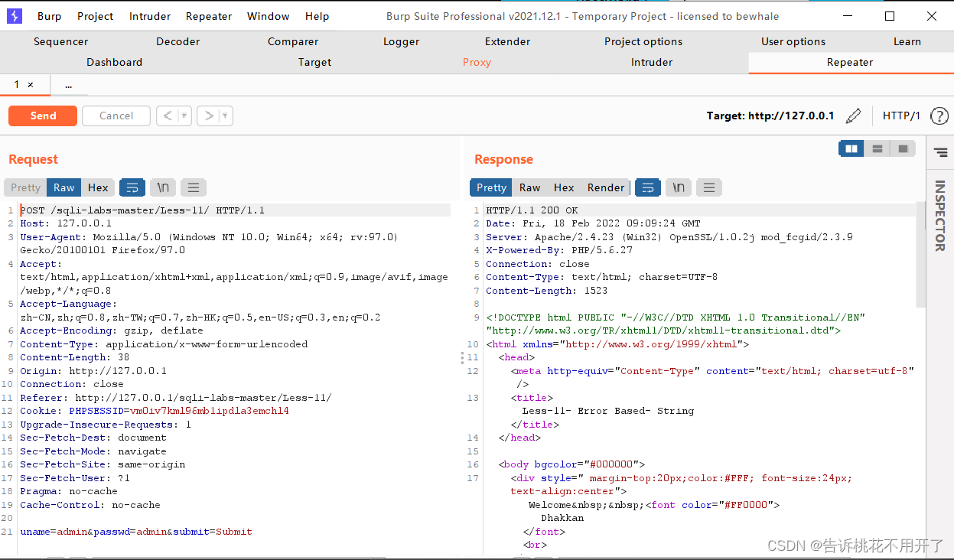Image resolution: width=954 pixels, height=560 pixels.
Task: Switch to the Extender tab
Action: coord(508,42)
